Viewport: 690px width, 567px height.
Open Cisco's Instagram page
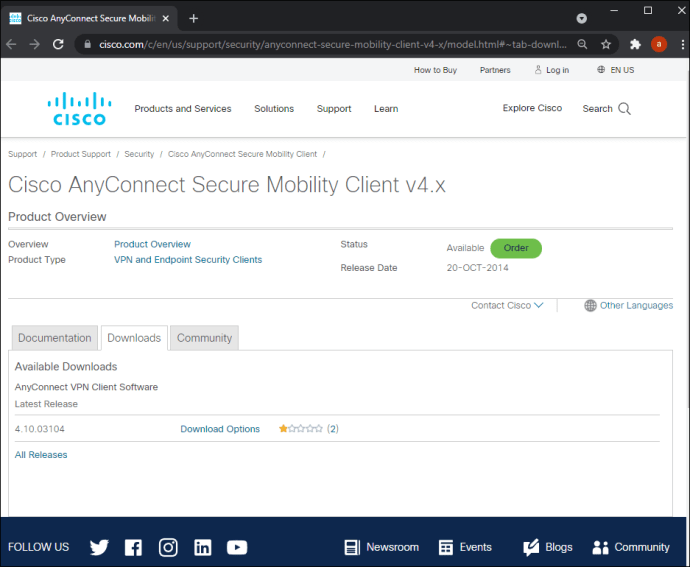pos(168,547)
